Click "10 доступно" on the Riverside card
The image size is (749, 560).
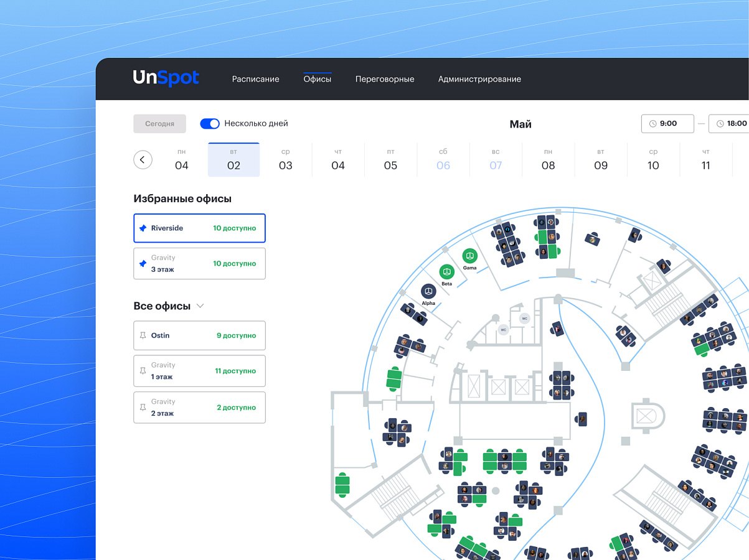tap(235, 228)
